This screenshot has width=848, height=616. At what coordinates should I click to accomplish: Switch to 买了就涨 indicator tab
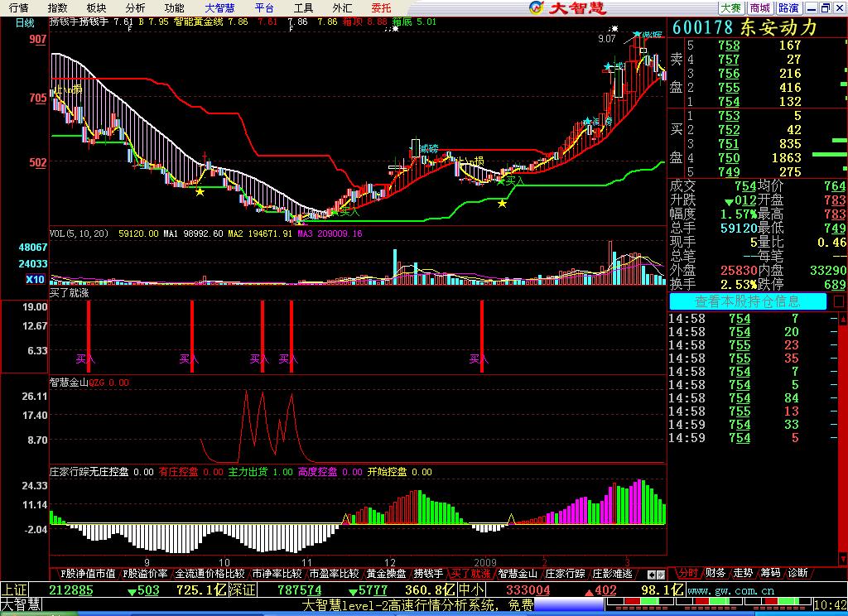point(470,573)
